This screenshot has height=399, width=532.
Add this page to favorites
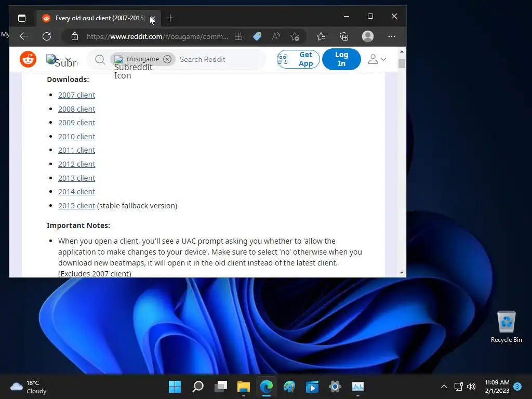coord(295,36)
